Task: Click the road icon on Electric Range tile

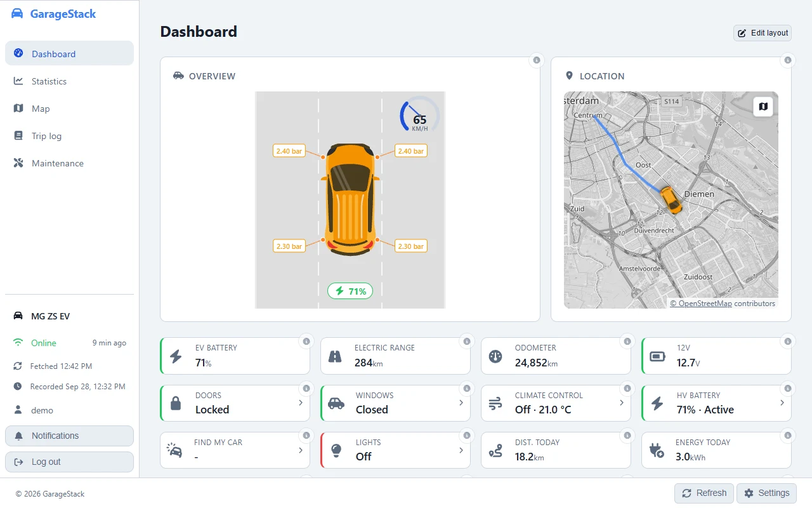Action: (x=335, y=356)
